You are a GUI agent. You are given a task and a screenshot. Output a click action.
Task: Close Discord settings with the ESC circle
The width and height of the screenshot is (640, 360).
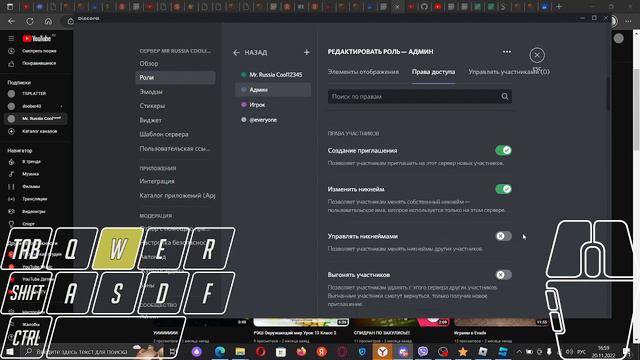pos(537,55)
